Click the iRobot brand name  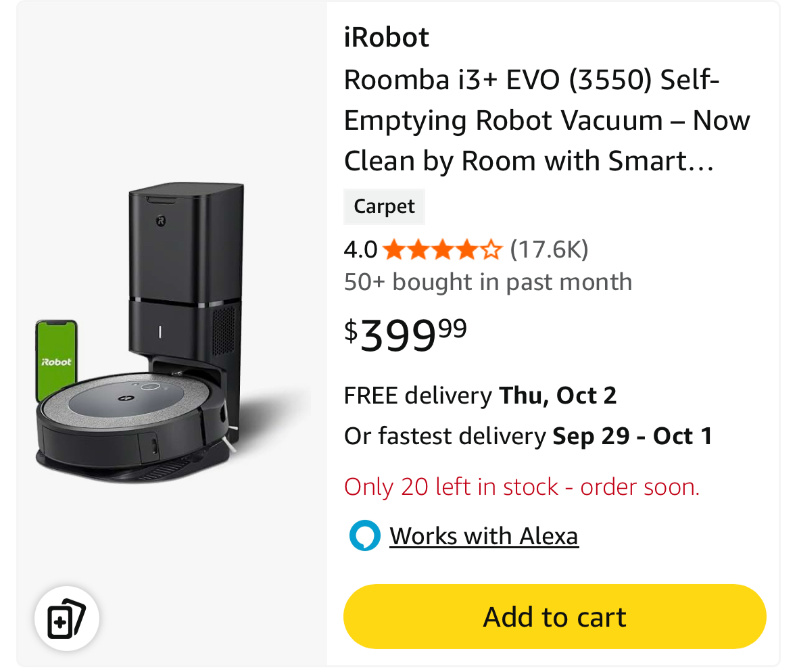[387, 37]
